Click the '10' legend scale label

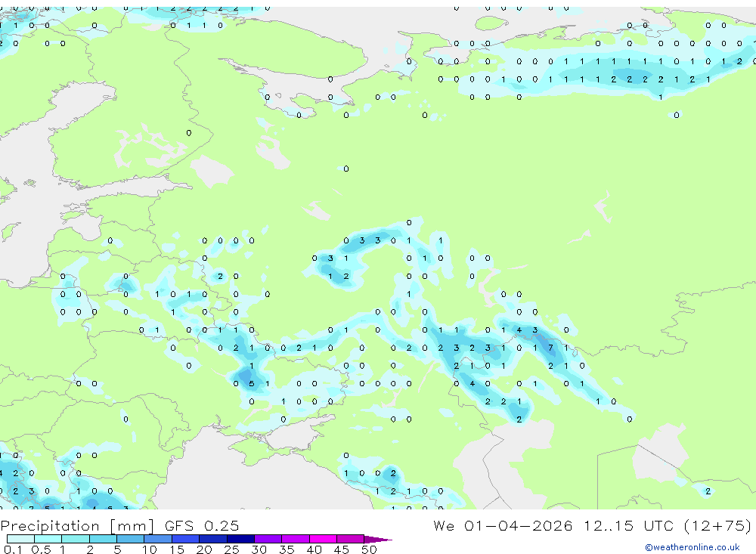(149, 549)
